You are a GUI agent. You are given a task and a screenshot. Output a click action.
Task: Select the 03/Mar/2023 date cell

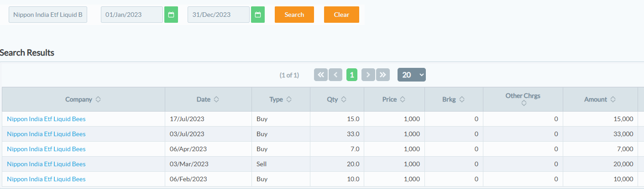[208, 164]
